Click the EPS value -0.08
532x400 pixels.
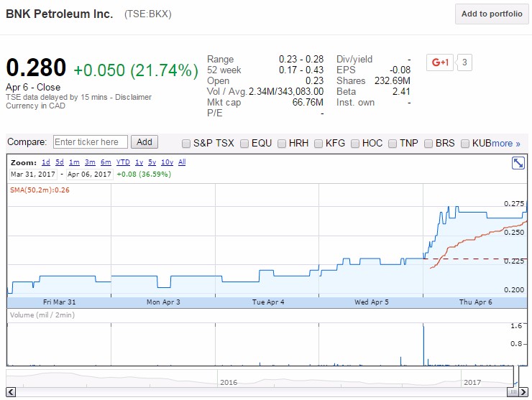[400, 70]
